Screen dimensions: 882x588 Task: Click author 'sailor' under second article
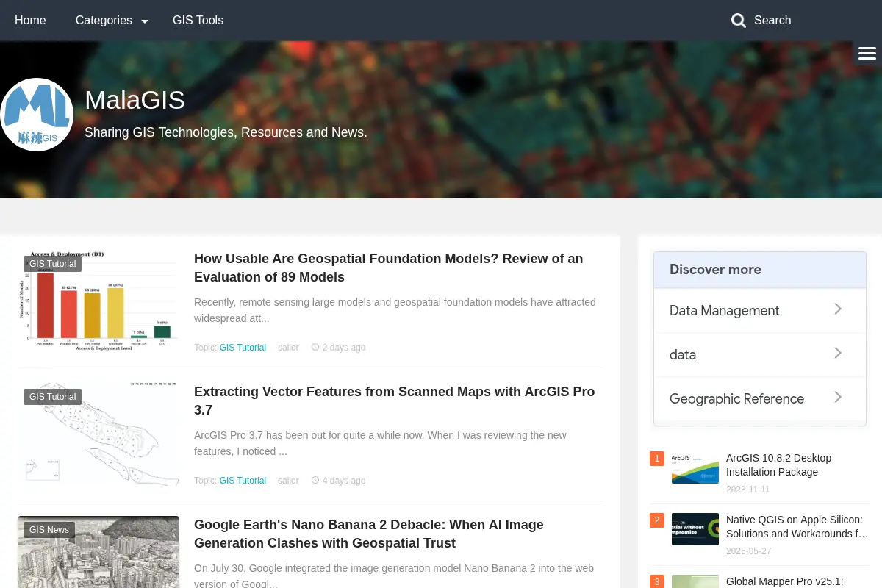click(x=288, y=480)
